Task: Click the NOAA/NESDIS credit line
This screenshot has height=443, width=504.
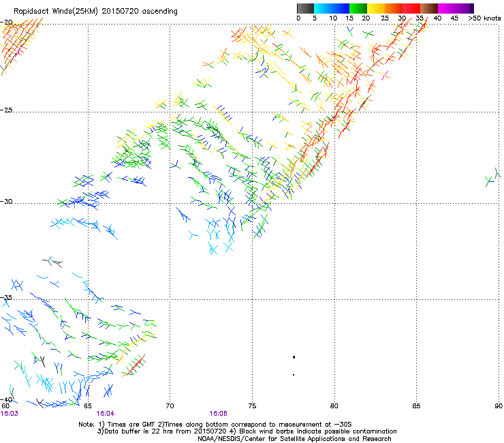Action: pos(294,439)
